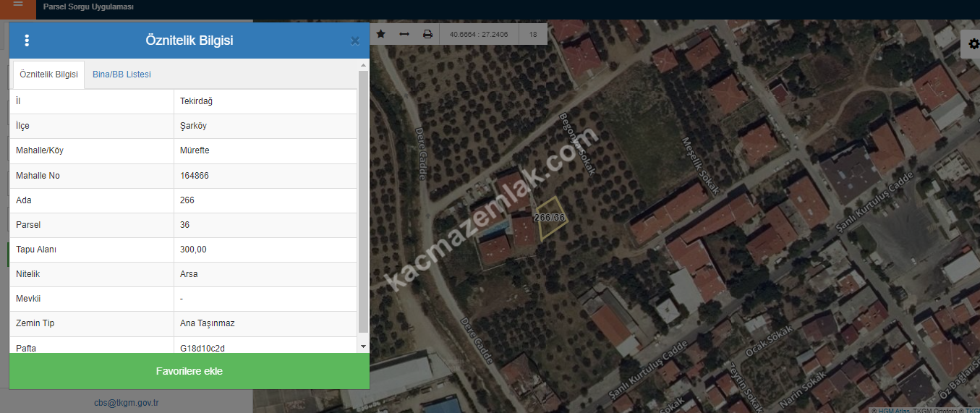The width and height of the screenshot is (980, 413).
Task: Click the 266/36 parcel on the map
Action: pos(550,218)
